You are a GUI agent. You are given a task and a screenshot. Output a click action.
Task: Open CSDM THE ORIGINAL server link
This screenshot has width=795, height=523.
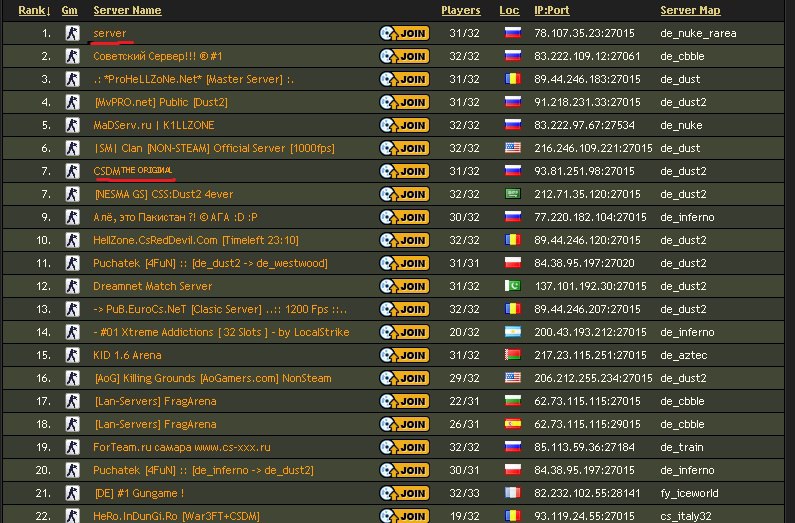tap(133, 171)
